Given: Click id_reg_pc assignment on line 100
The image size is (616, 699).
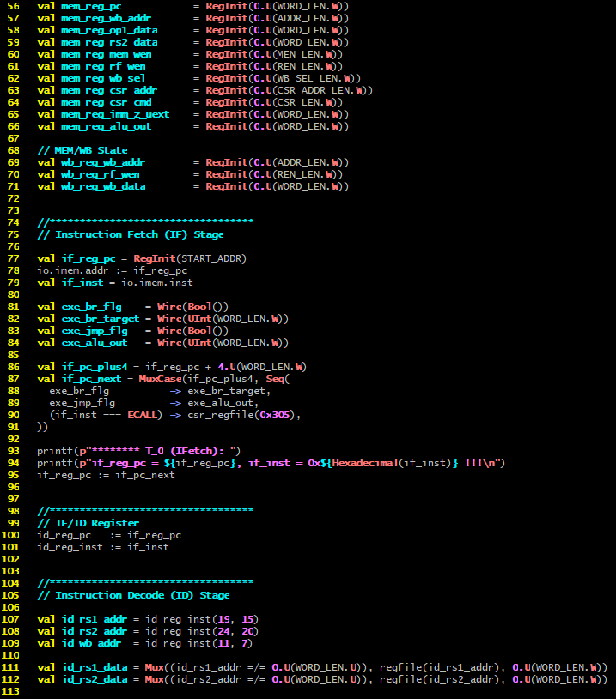Looking at the screenshot, I should (x=109, y=535).
